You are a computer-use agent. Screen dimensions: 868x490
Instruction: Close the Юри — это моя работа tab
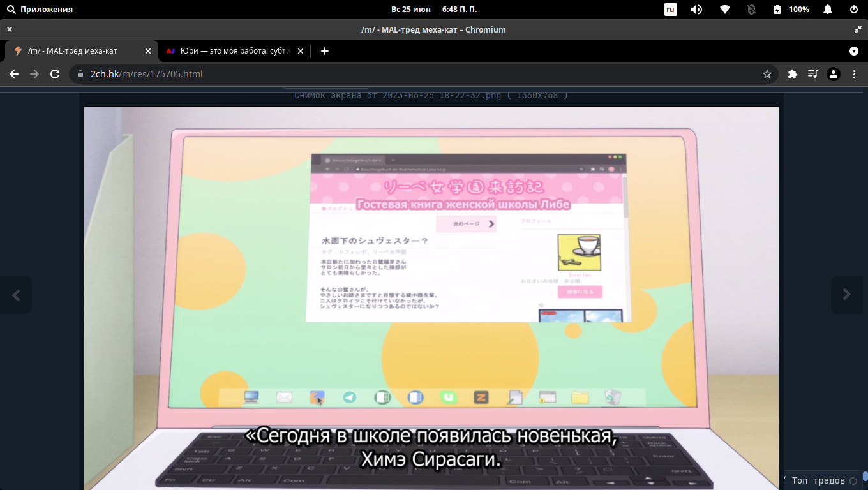[x=301, y=51]
